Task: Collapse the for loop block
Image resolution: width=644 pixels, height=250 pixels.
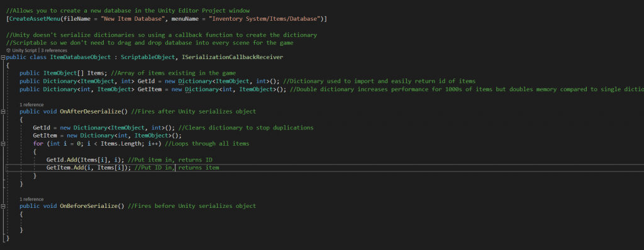Action: click(x=3, y=144)
